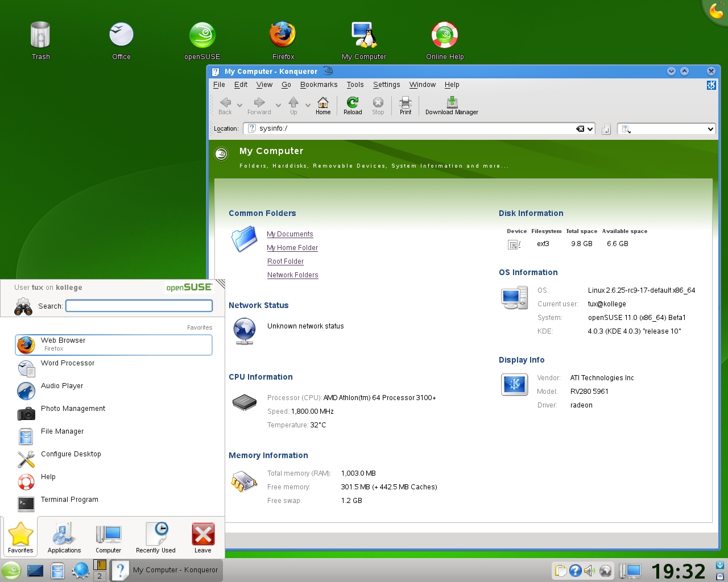Open the Edit menu
Screen dimensions: 728x582
tap(241, 85)
